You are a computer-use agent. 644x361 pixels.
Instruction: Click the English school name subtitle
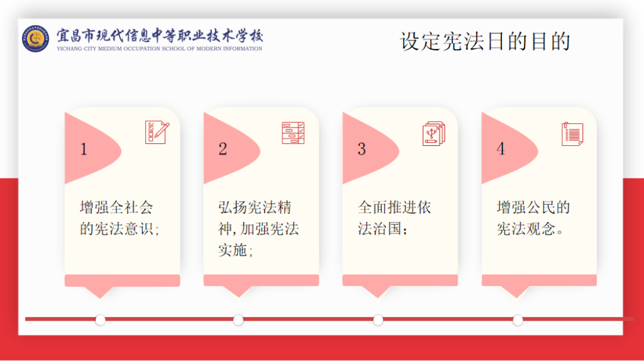point(159,48)
